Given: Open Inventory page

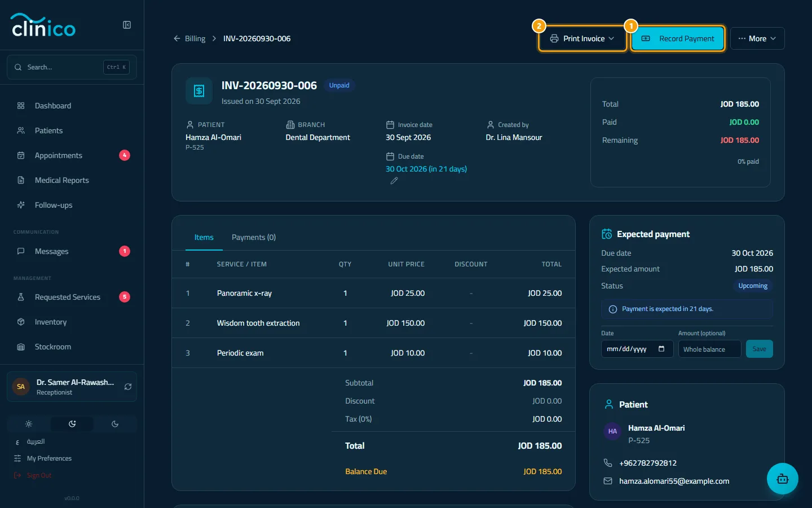Looking at the screenshot, I should tap(72, 322).
